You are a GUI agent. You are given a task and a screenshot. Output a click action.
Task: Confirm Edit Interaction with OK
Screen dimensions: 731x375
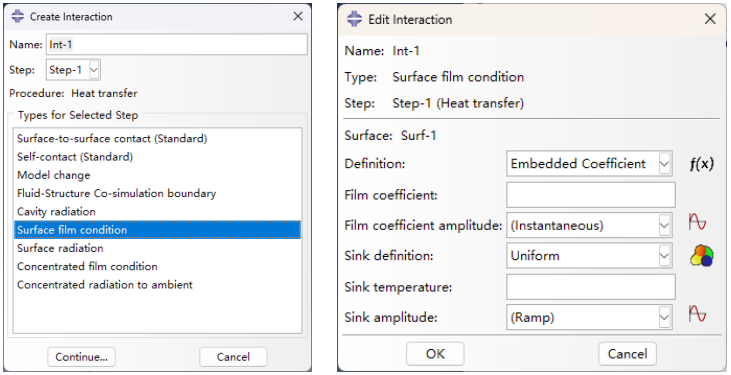point(435,354)
